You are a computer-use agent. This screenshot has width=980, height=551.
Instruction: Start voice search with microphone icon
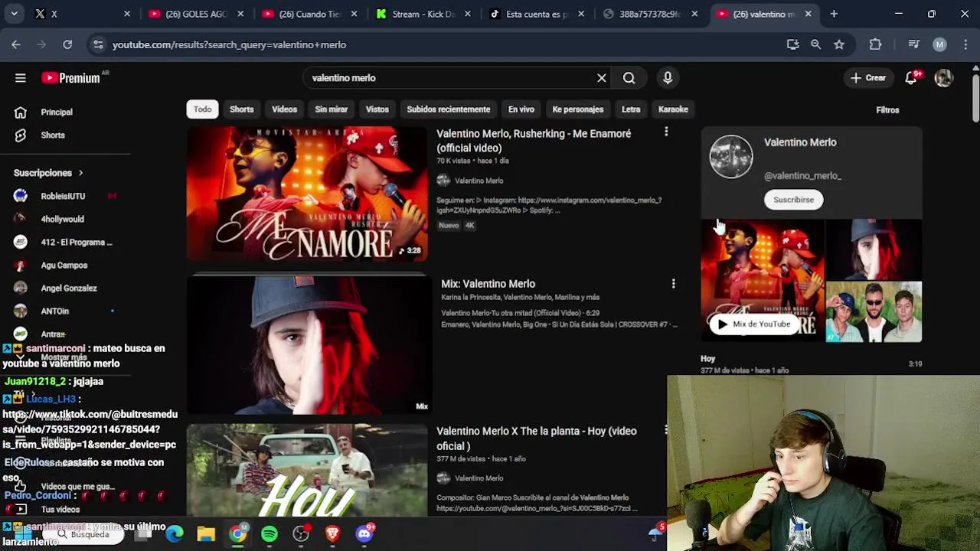pyautogui.click(x=668, y=78)
